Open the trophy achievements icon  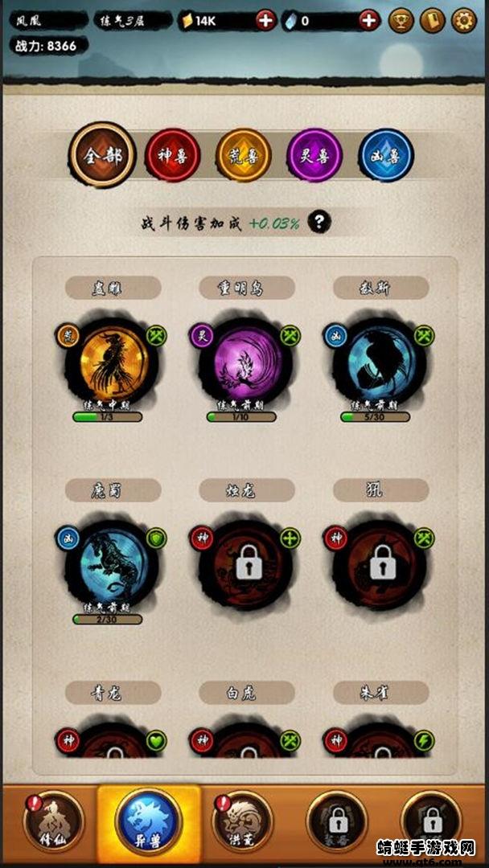click(401, 21)
